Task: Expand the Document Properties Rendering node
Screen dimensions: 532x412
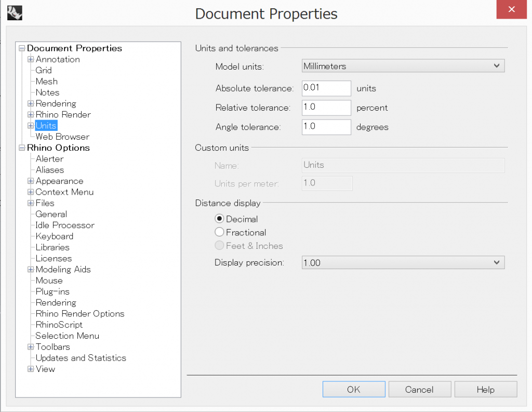Action: point(31,103)
